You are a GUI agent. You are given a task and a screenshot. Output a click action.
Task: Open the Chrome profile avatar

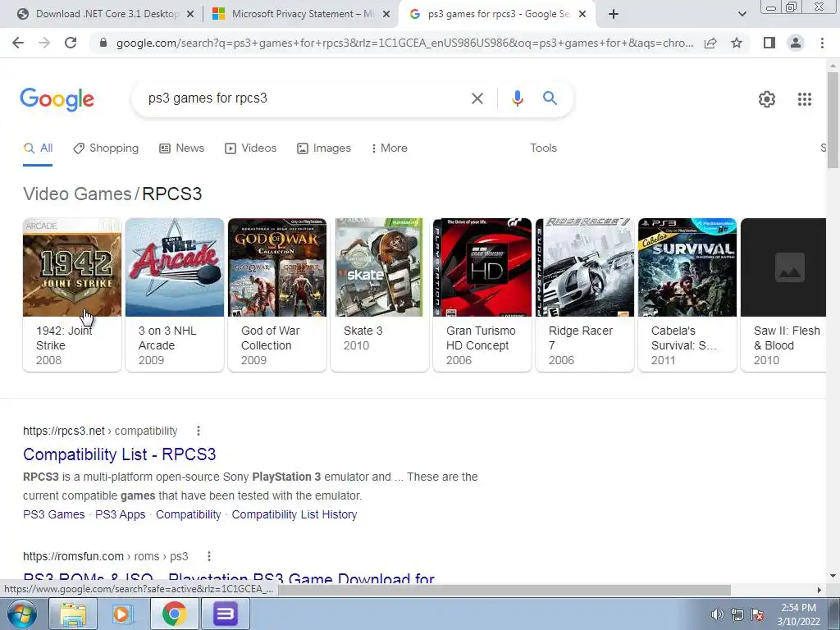click(x=796, y=43)
